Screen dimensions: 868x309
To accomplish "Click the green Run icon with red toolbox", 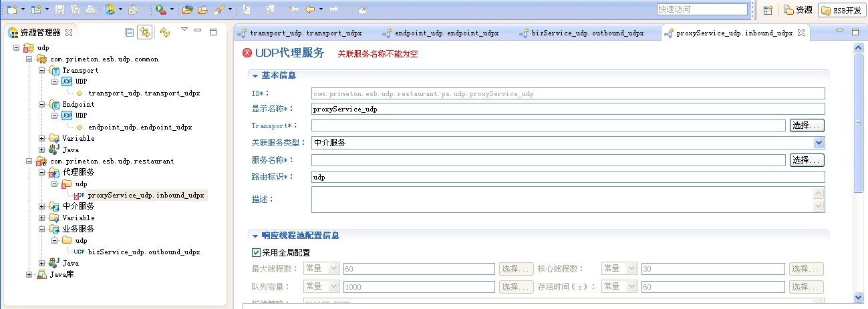I will tap(161, 9).
